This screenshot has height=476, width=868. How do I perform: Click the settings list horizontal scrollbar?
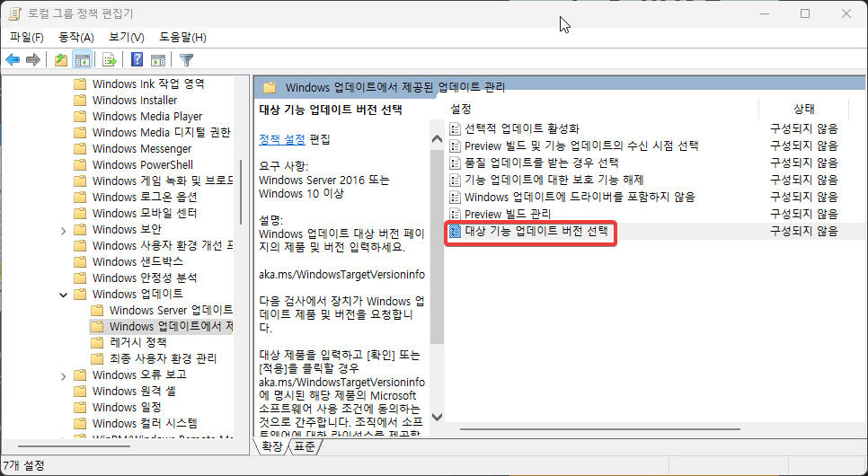click(599, 429)
